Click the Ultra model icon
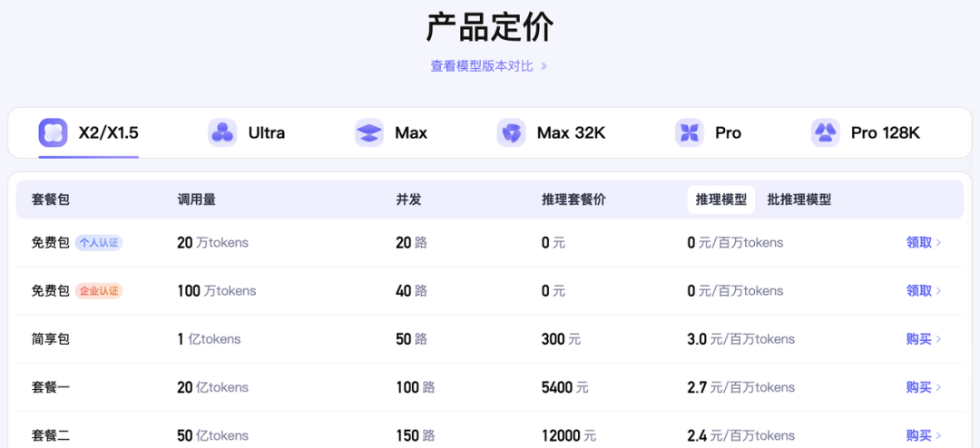This screenshot has height=448, width=980. coord(222,132)
